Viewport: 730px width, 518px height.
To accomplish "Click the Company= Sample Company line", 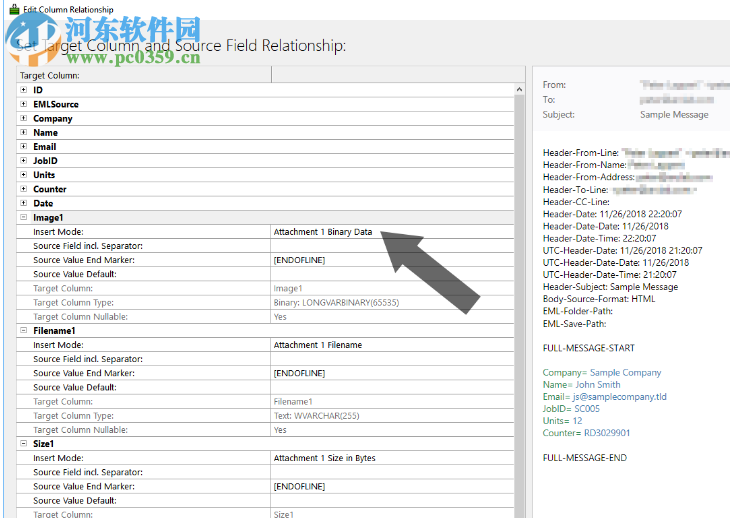I will (602, 372).
